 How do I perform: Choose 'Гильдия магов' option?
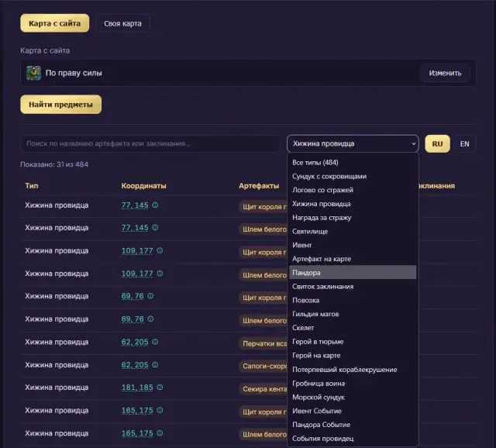tap(353, 314)
